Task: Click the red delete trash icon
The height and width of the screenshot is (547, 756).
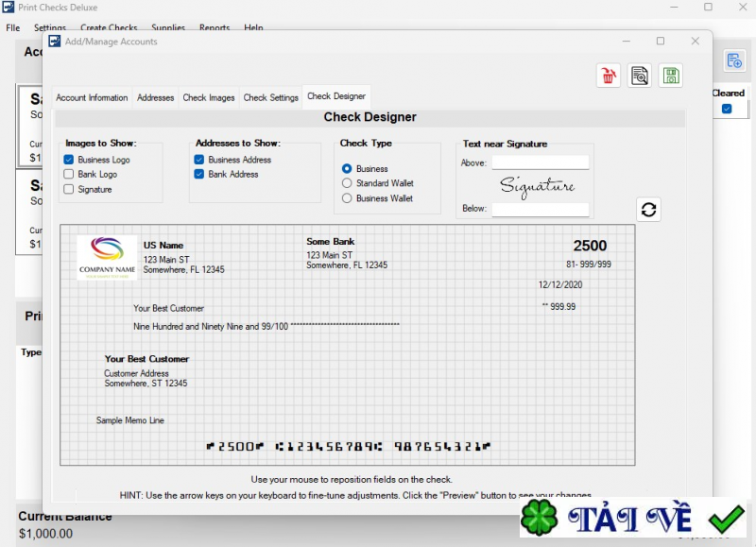Action: [x=609, y=77]
